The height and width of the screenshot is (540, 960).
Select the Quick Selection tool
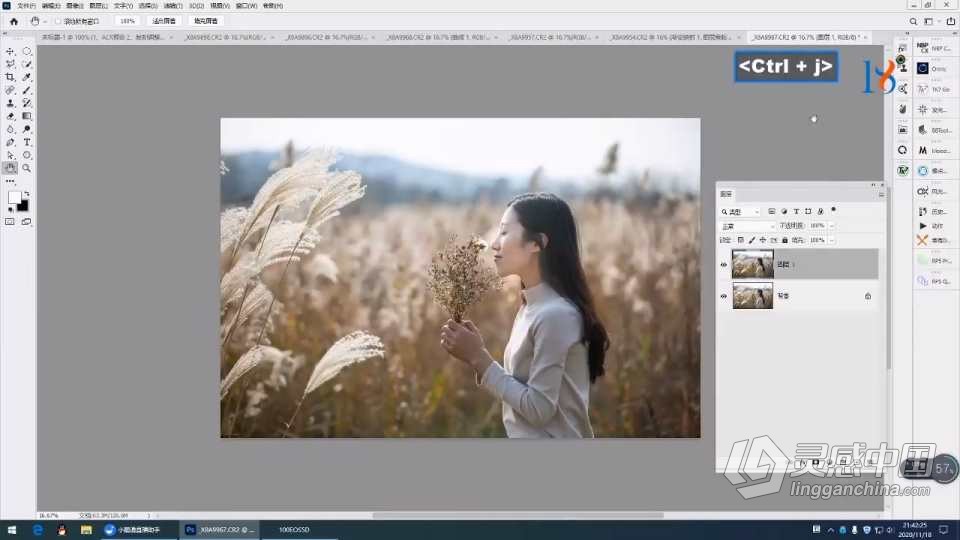click(27, 64)
